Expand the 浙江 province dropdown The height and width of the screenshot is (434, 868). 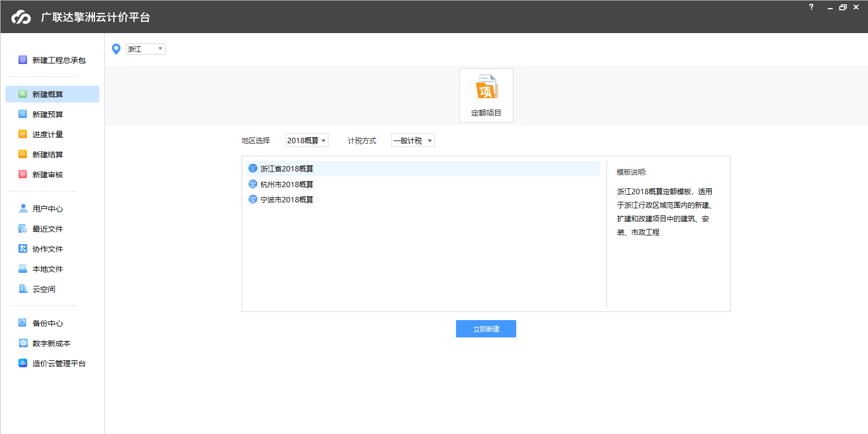(x=145, y=49)
